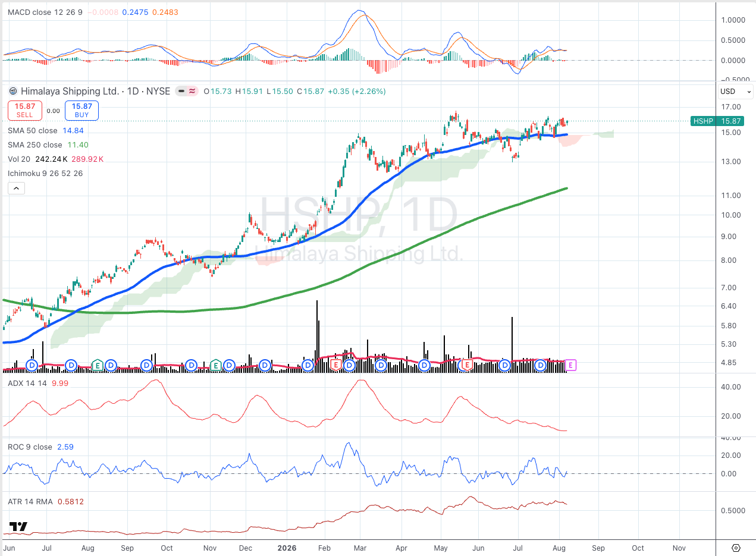
Task: Click the dividend D marker in mid-December
Action: 263,365
